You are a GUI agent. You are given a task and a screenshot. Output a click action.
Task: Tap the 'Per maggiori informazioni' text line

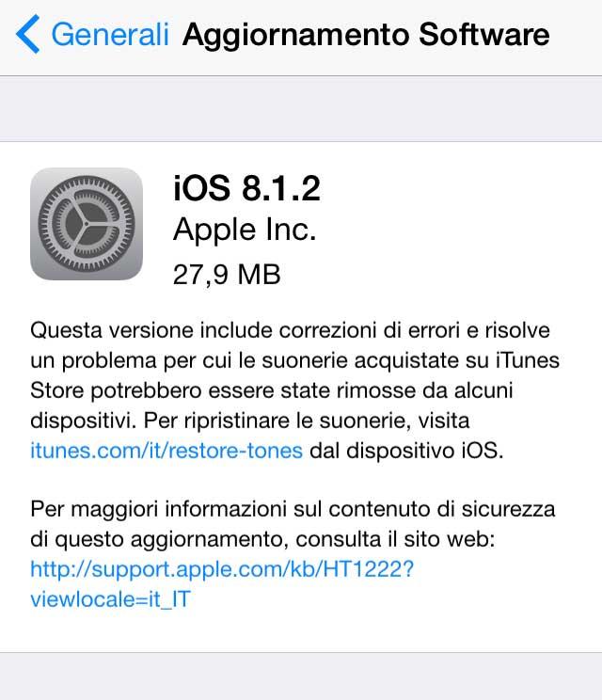pos(293,509)
